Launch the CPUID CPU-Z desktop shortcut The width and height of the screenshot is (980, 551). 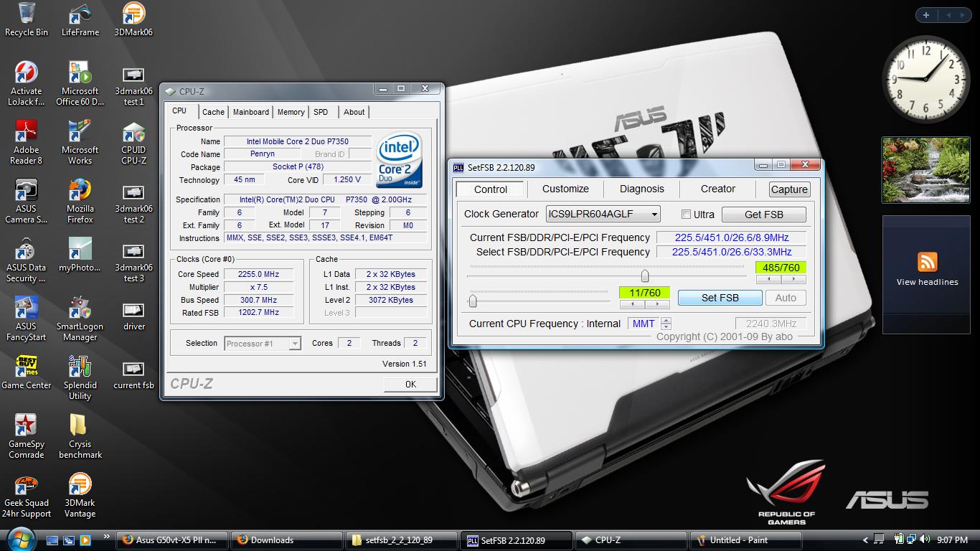[133, 143]
